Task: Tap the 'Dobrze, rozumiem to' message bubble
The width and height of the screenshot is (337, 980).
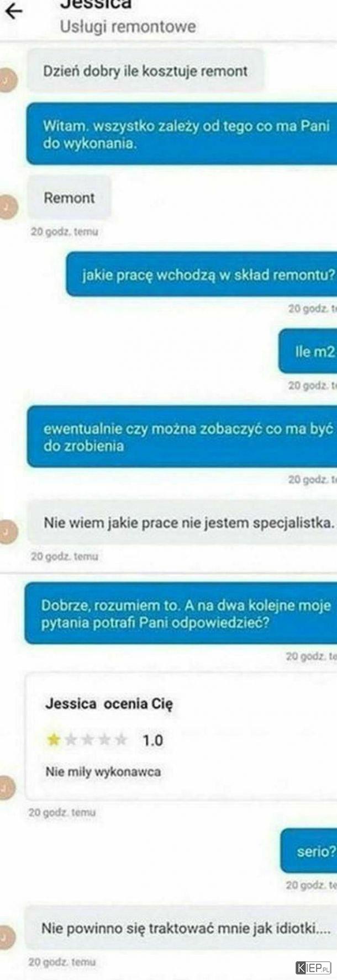Action: [x=181, y=613]
